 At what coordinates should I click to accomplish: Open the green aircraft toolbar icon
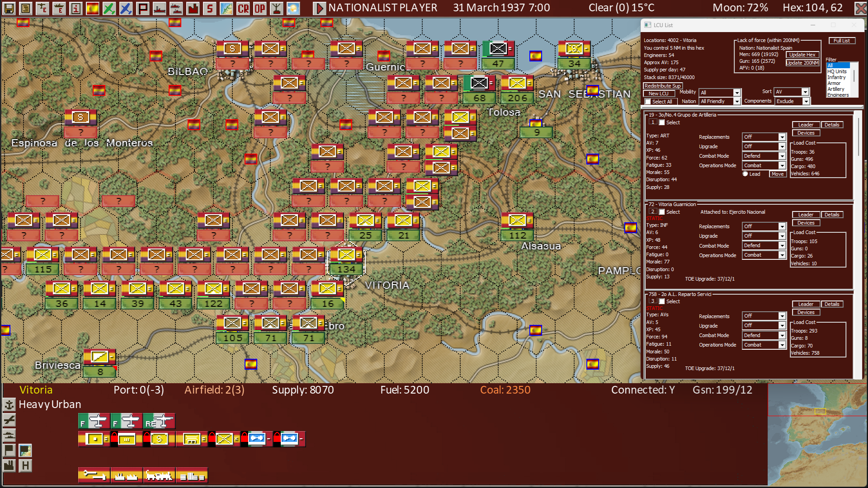[x=109, y=8]
